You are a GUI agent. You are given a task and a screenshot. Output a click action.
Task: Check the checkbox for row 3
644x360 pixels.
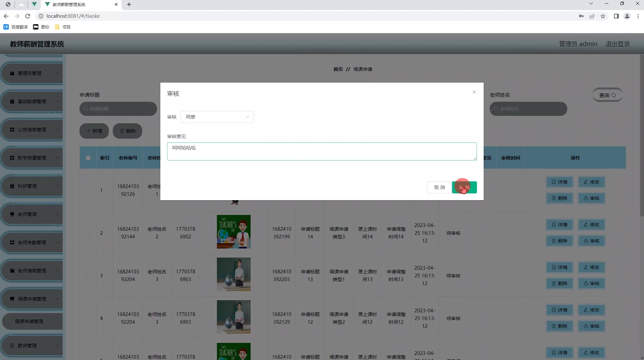pyautogui.click(x=88, y=276)
